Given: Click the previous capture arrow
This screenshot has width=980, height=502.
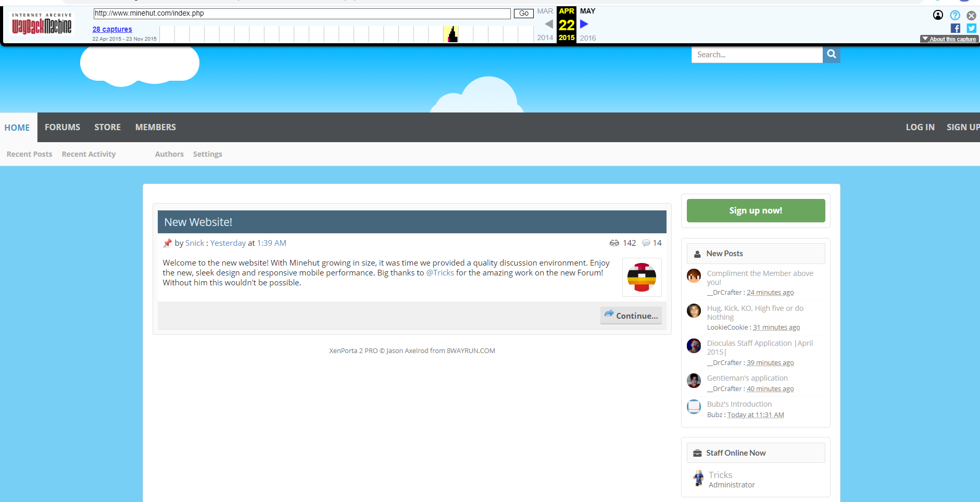Looking at the screenshot, I should click(548, 24).
